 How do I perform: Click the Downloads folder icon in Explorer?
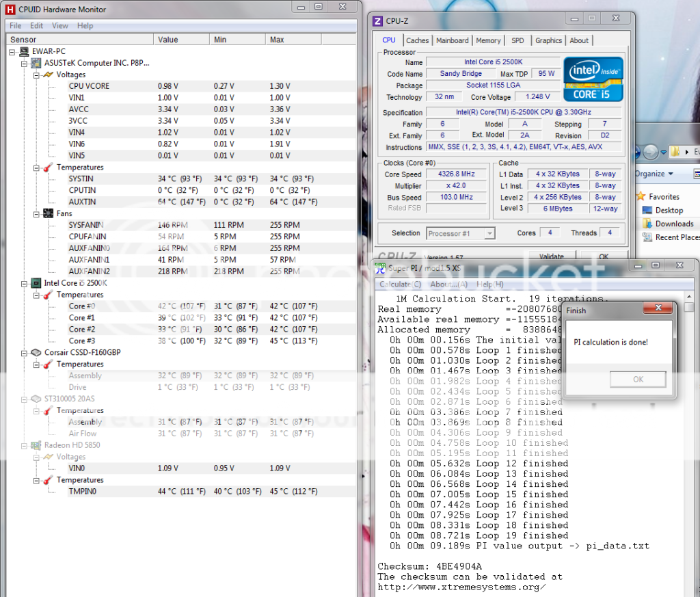coord(647,224)
